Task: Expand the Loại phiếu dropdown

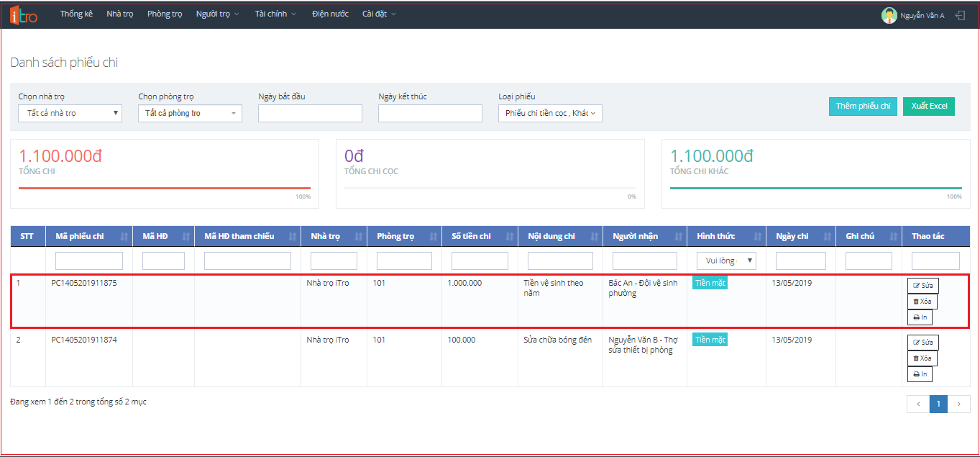Action: tap(550, 113)
